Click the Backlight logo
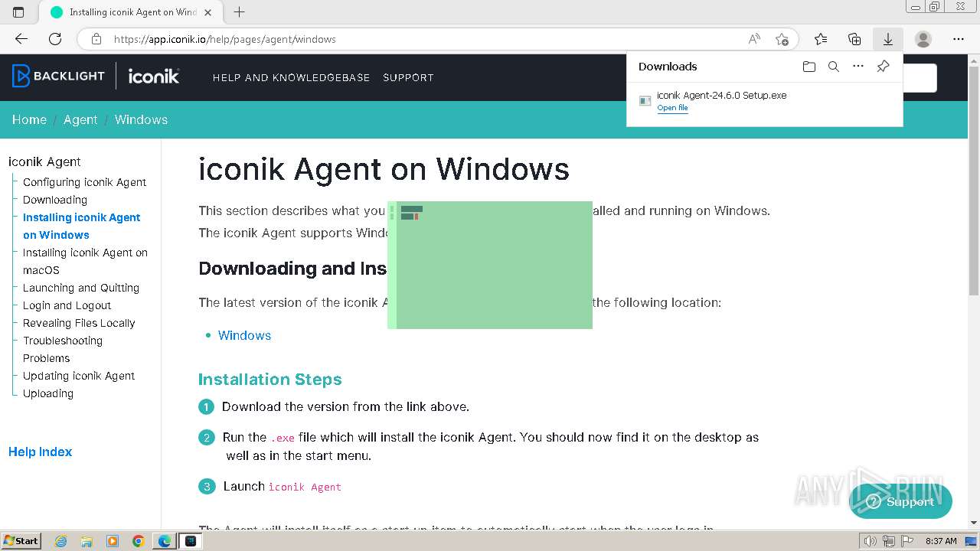Viewport: 980px width, 551px height. (x=58, y=76)
